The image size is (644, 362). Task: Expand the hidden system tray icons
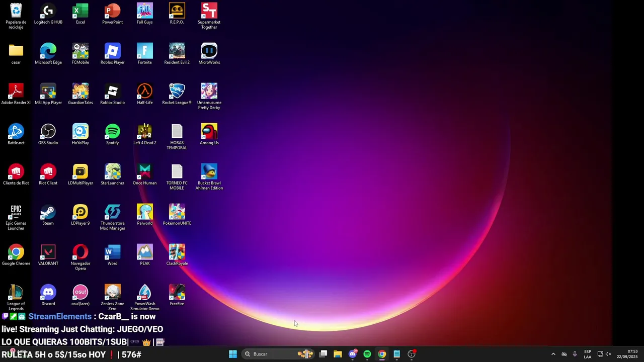click(x=553, y=354)
